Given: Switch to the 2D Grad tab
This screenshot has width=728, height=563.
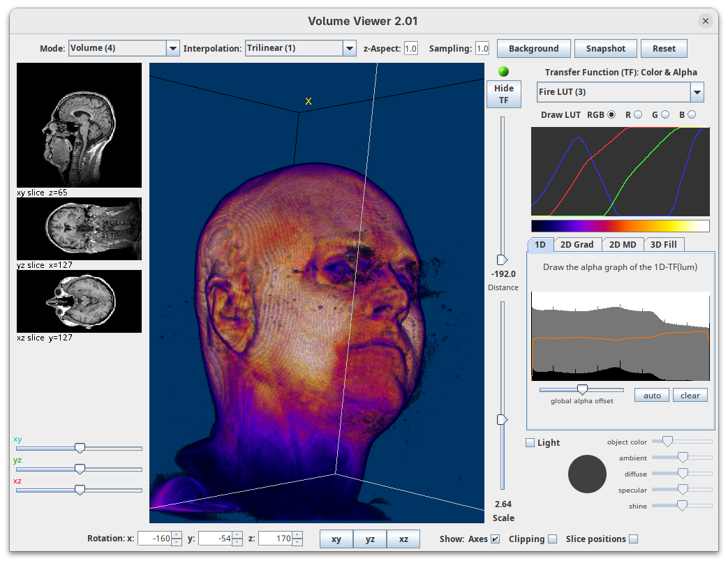Looking at the screenshot, I should 577,244.
